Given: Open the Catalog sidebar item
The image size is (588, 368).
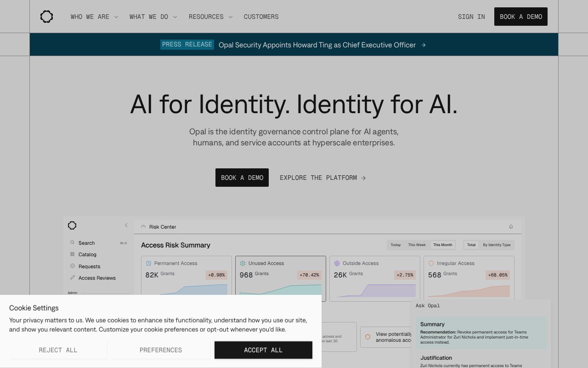Looking at the screenshot, I should 87,254.
